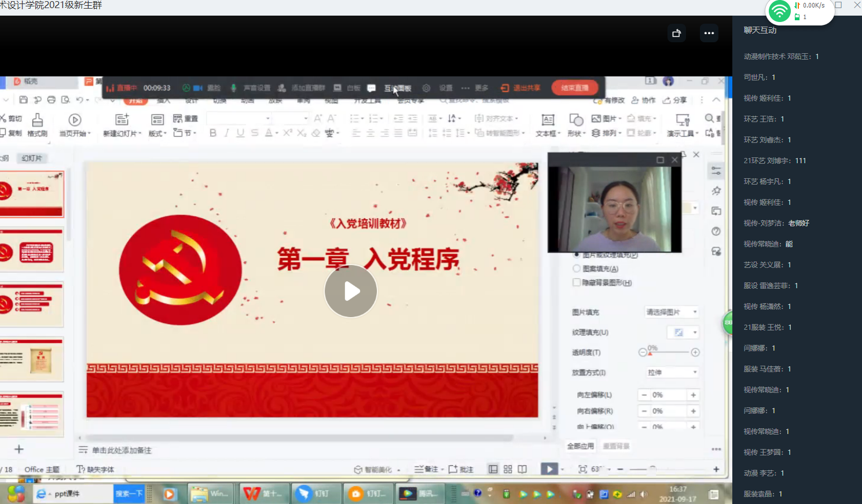Open the three-dot more options menu

tap(709, 33)
